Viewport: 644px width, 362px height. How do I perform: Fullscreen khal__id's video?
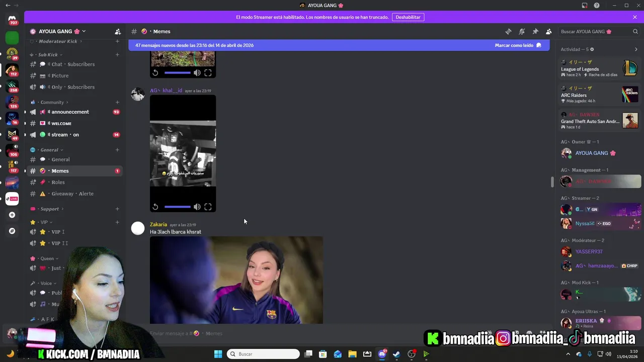208,207
